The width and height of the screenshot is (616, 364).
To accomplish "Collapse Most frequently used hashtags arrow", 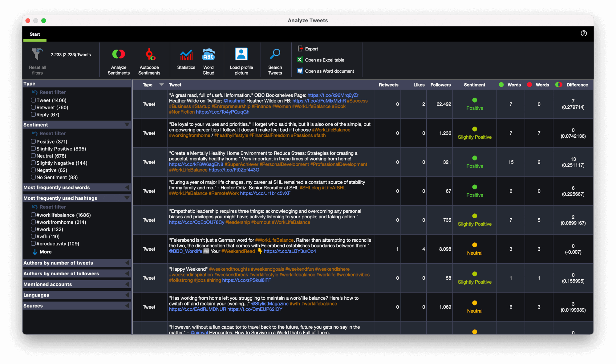I will (x=127, y=198).
